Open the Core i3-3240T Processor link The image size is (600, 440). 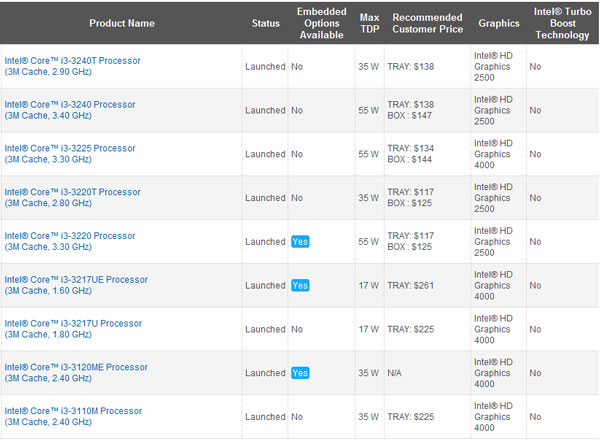pyautogui.click(x=72, y=61)
